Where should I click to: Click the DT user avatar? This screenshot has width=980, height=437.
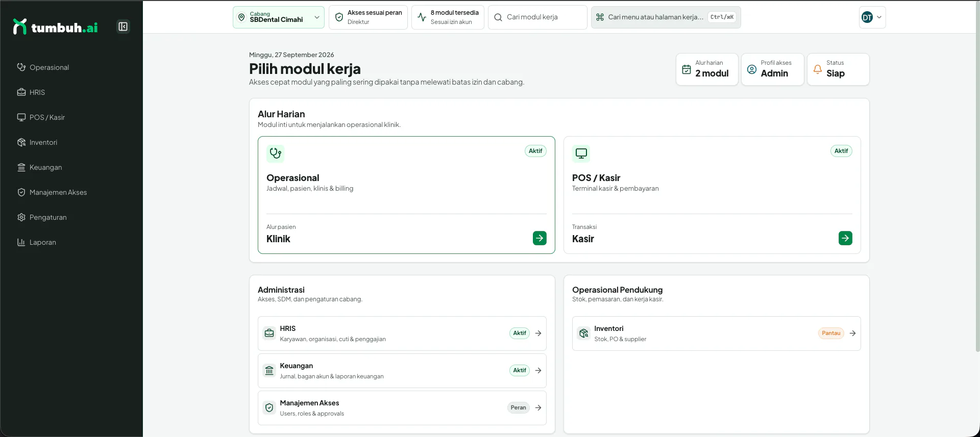867,17
